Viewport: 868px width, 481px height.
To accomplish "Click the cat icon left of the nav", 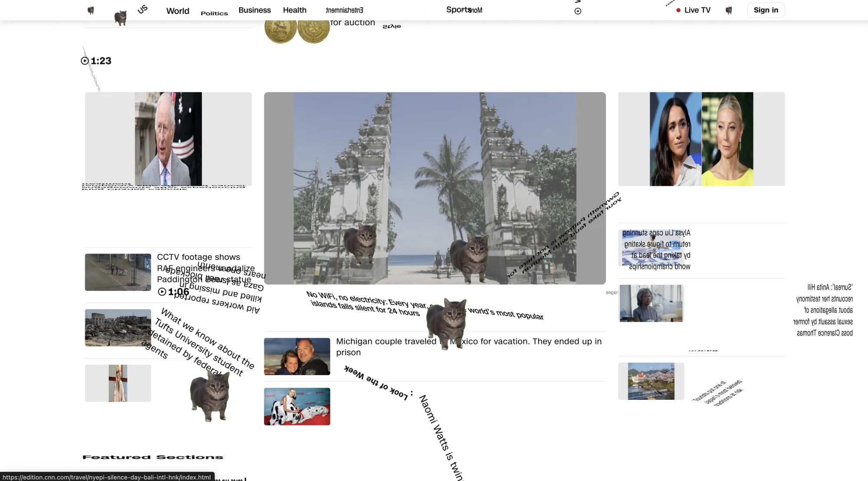I will click(91, 10).
